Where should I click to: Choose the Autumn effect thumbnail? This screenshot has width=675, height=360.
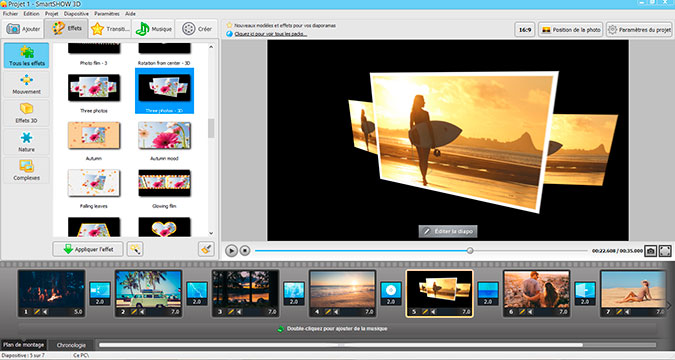94,135
